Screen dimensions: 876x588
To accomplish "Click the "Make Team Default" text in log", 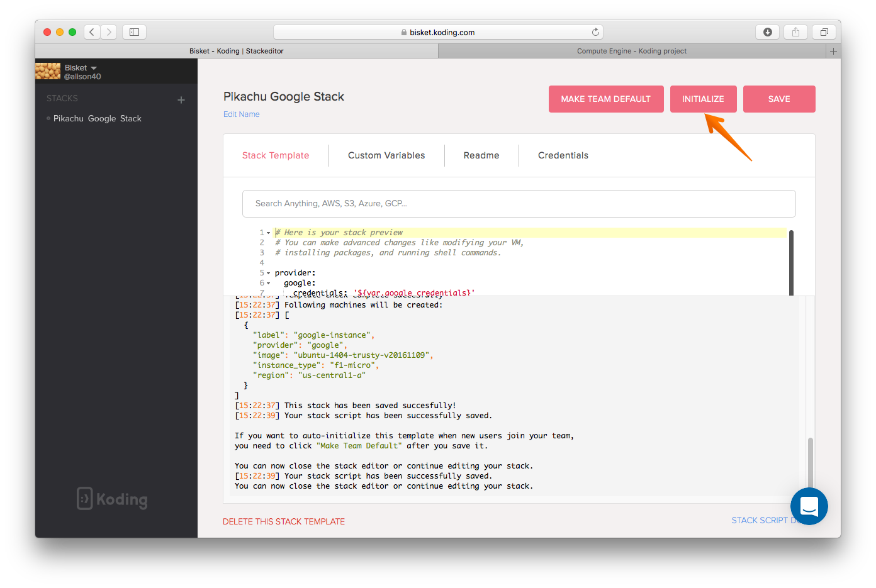I will (x=359, y=446).
